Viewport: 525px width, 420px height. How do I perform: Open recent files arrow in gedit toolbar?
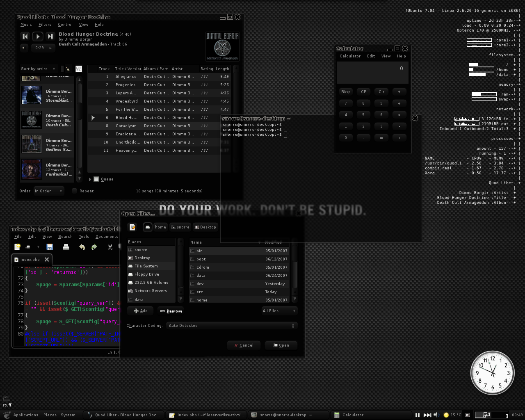[38, 247]
